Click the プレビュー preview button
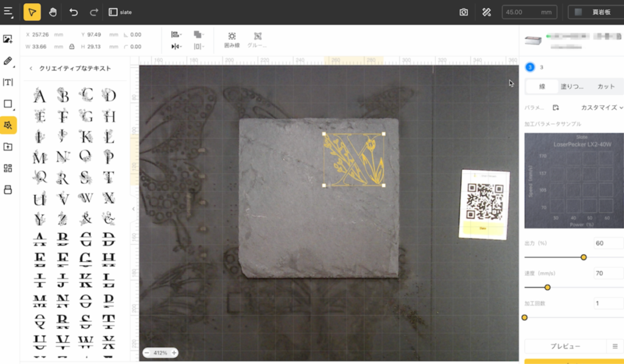 point(565,346)
